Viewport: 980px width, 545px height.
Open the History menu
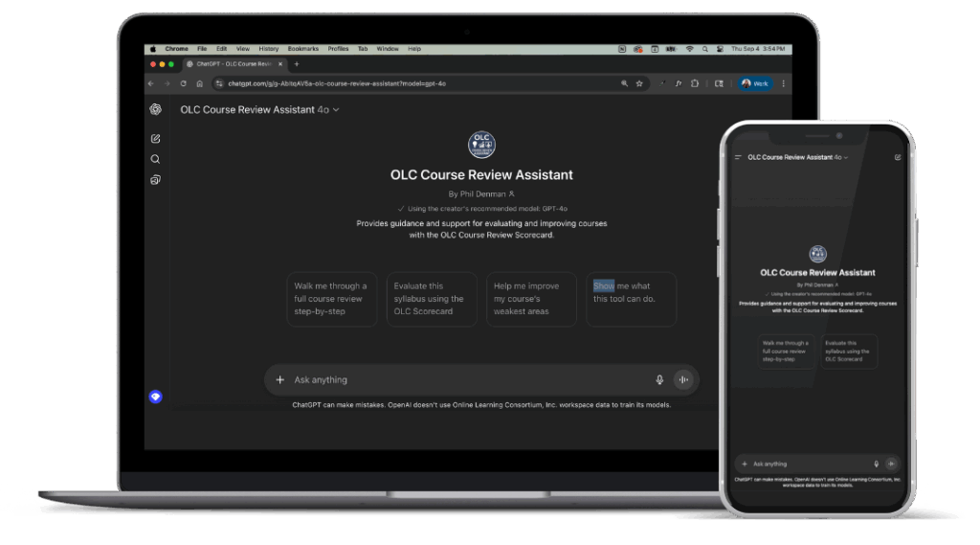tap(269, 49)
